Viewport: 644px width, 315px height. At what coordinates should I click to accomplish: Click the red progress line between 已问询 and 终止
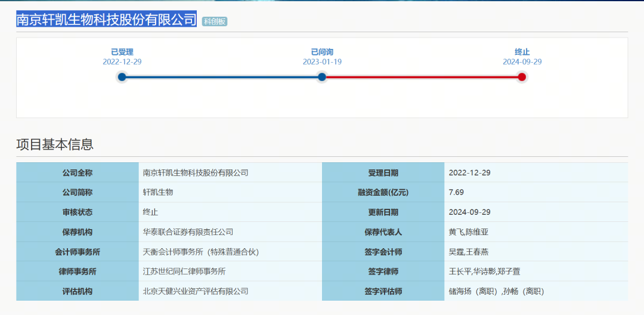tap(422, 77)
